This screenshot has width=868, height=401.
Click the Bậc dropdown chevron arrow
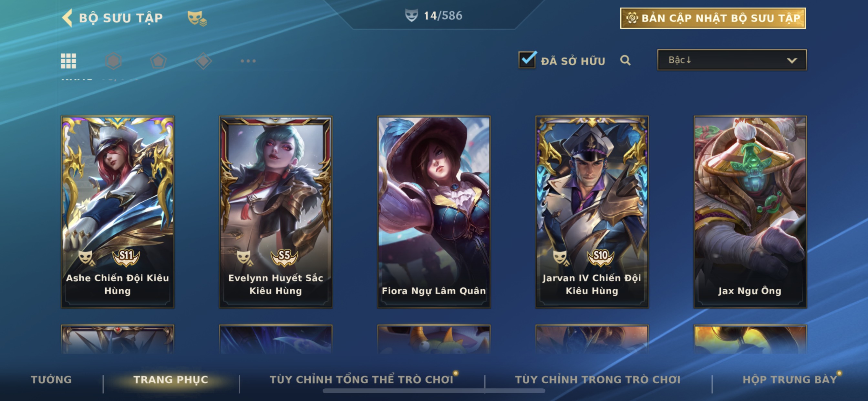click(x=792, y=61)
